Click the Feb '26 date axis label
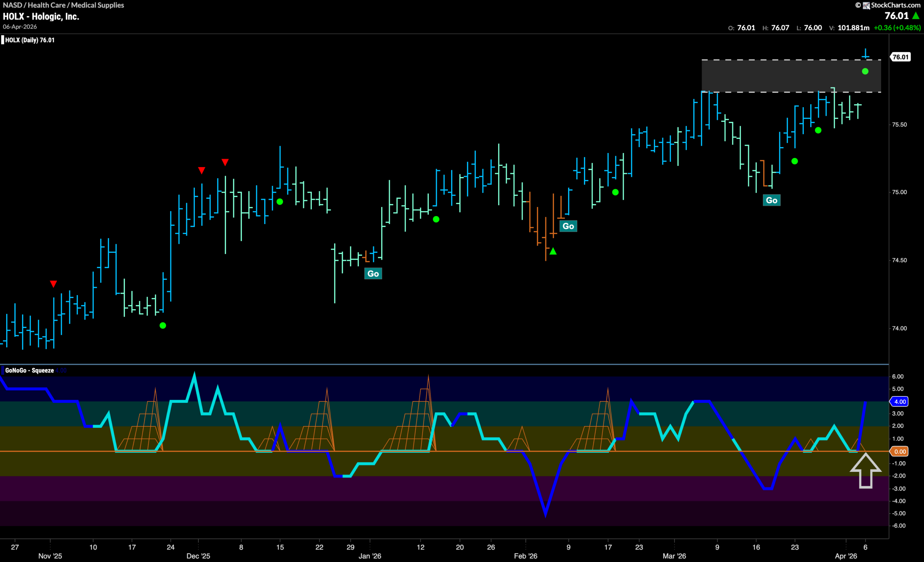Image resolution: width=924 pixels, height=562 pixels. pos(526,556)
